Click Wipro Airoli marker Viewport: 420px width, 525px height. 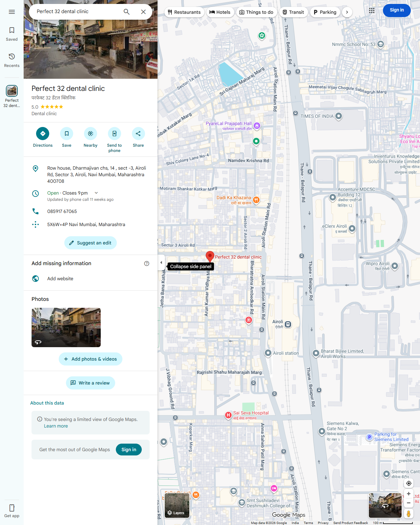click(x=395, y=266)
